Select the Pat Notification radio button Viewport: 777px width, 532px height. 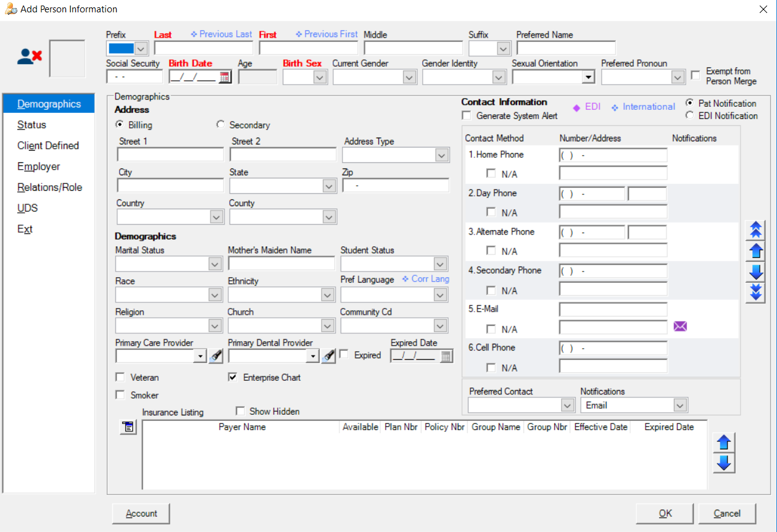coord(689,103)
